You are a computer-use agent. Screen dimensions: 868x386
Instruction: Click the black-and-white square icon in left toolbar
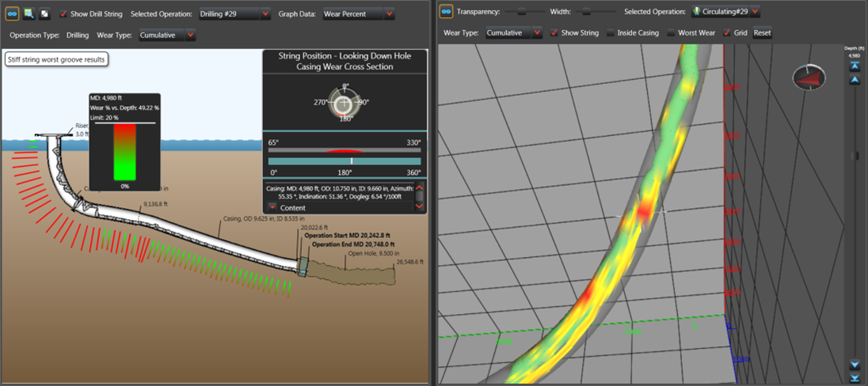point(44,13)
